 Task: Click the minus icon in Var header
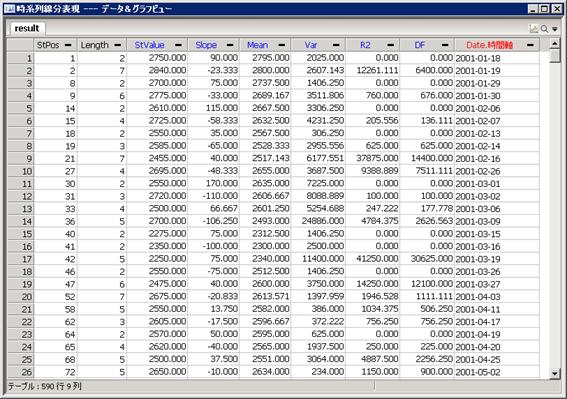[336, 45]
